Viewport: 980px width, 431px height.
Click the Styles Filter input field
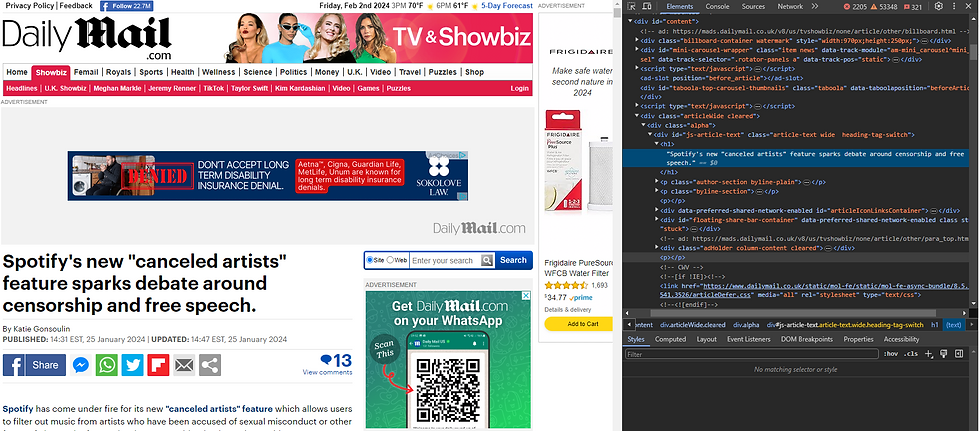(x=752, y=354)
